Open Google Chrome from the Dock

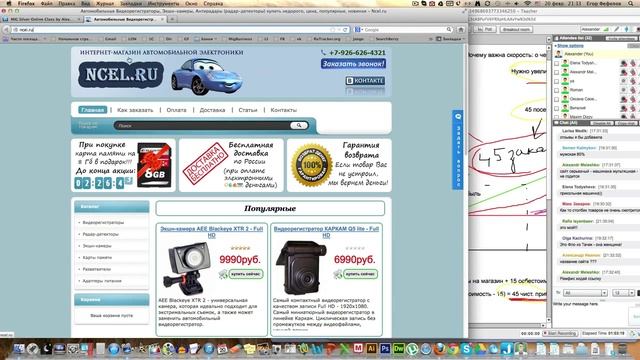(453, 349)
